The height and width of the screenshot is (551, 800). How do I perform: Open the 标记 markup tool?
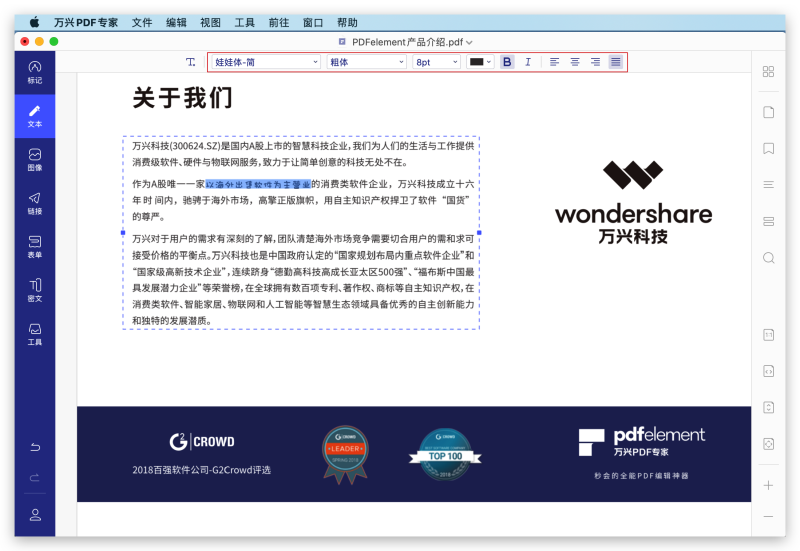pos(35,72)
